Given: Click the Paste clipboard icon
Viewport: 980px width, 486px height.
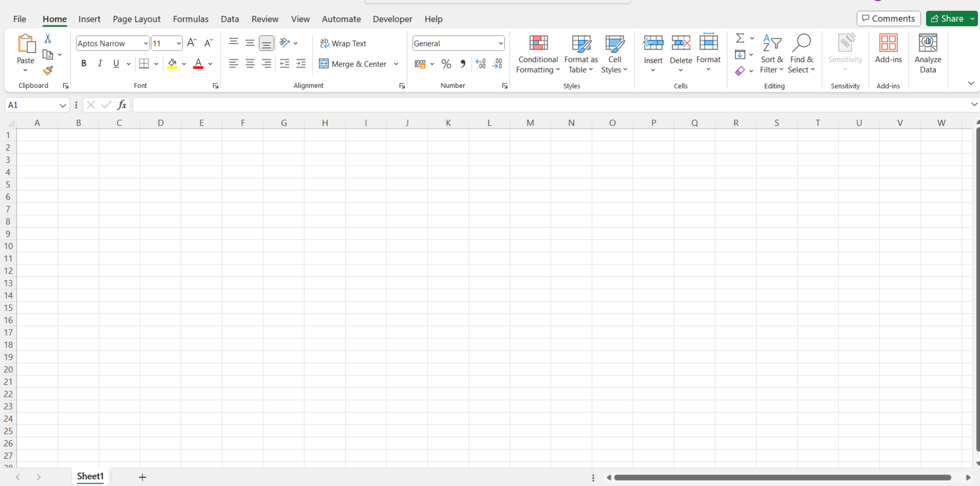Looking at the screenshot, I should coord(26,43).
